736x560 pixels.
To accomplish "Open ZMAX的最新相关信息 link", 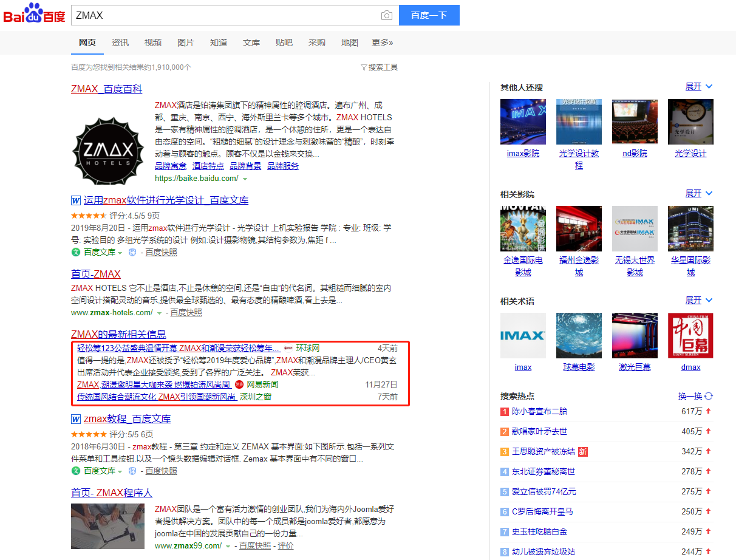I will (x=118, y=334).
